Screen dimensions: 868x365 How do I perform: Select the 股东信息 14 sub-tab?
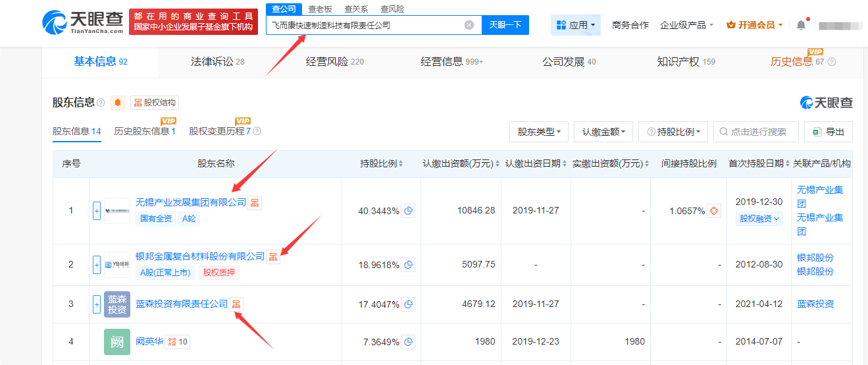click(77, 131)
